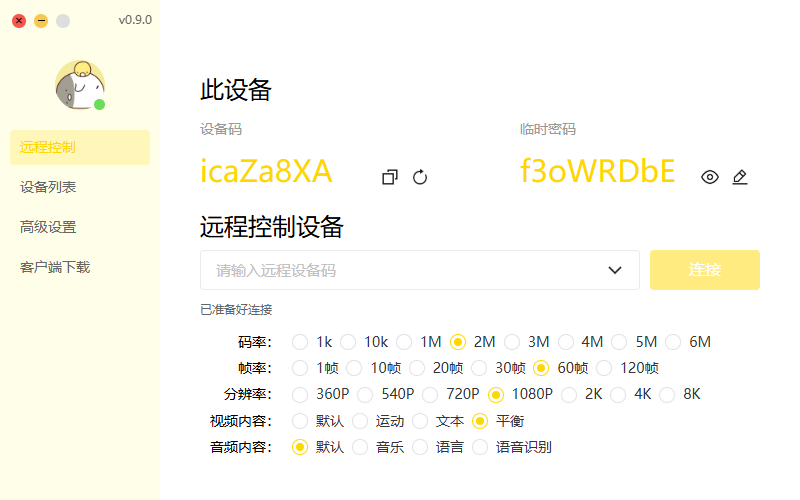800x500 pixels.
Task: Select 4M bitrate
Action: (566, 342)
